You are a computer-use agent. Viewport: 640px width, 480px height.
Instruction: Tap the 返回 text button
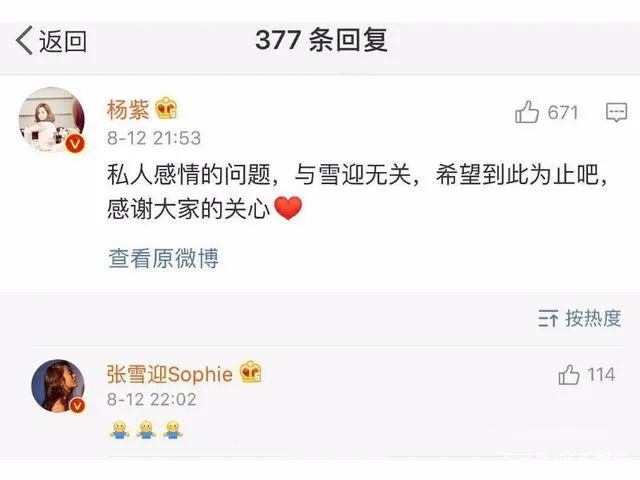63,41
